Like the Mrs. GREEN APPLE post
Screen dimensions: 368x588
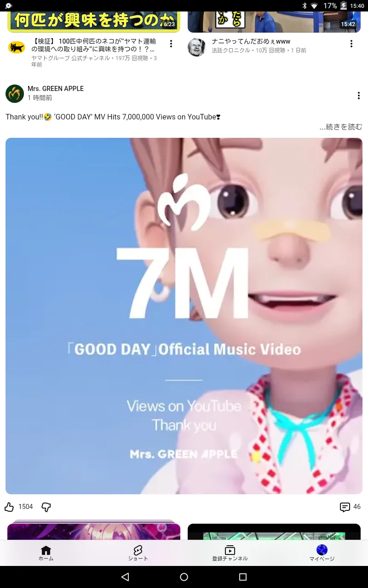pyautogui.click(x=9, y=507)
